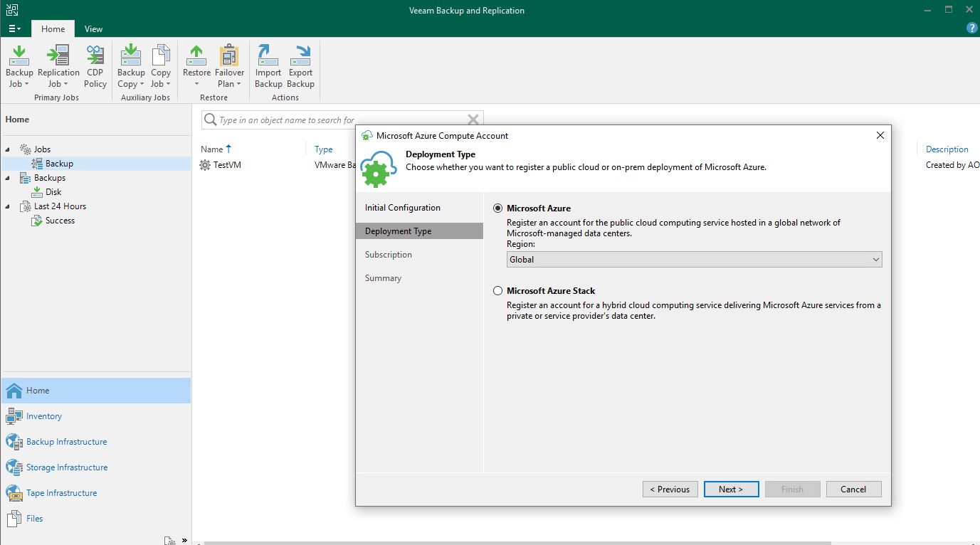980x545 pixels.
Task: Collapse the Last 24 Hours tree node
Action: tap(8, 206)
